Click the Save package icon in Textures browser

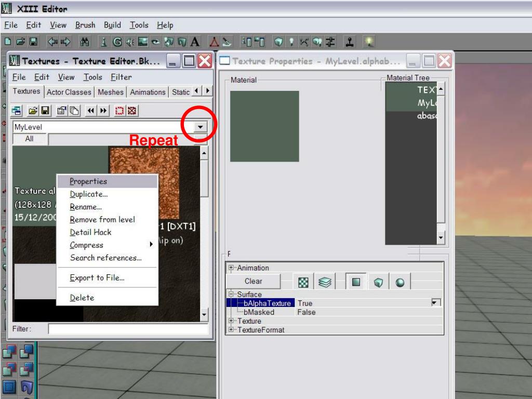coord(45,111)
